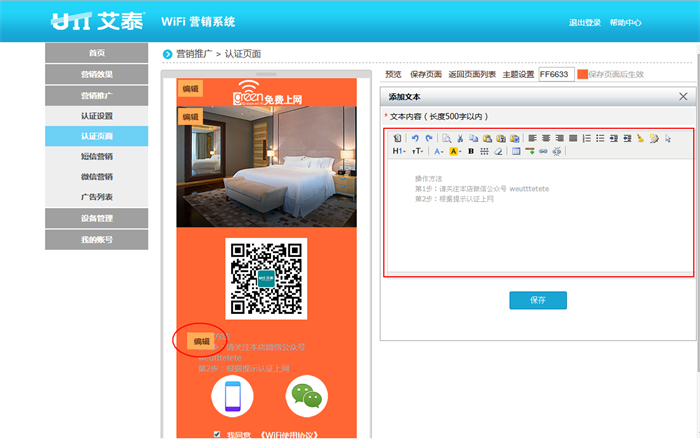The image size is (700, 445).
Task: Click the select all cursor icon
Action: click(668, 138)
